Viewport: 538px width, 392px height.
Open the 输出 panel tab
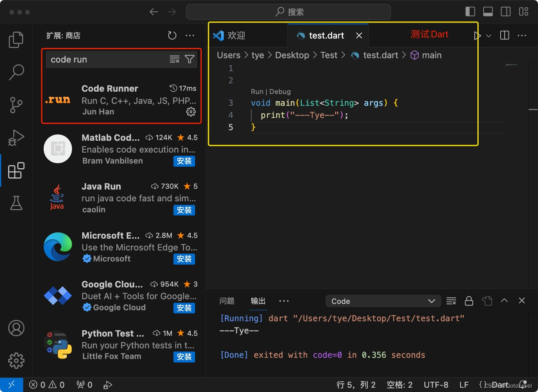tap(258, 301)
